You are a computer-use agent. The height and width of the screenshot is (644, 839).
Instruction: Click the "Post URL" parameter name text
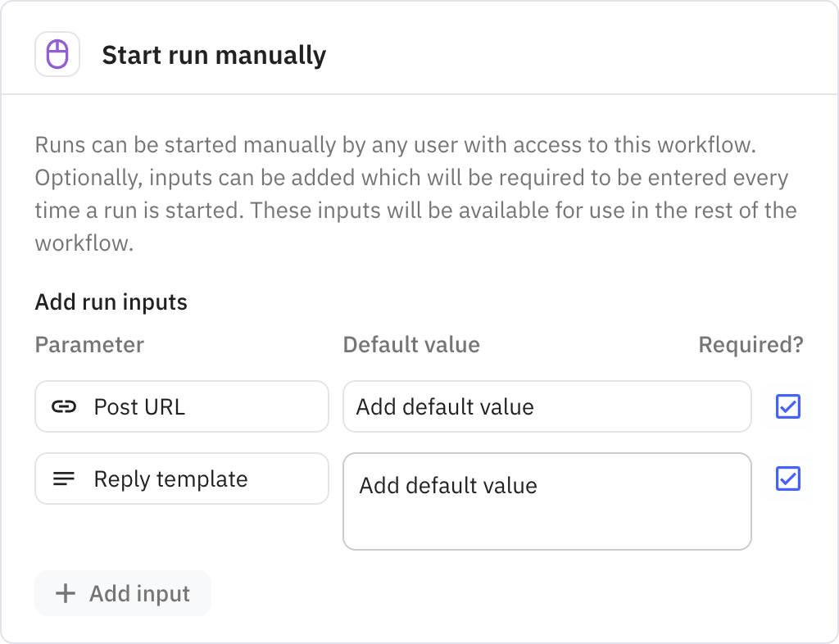(x=139, y=406)
